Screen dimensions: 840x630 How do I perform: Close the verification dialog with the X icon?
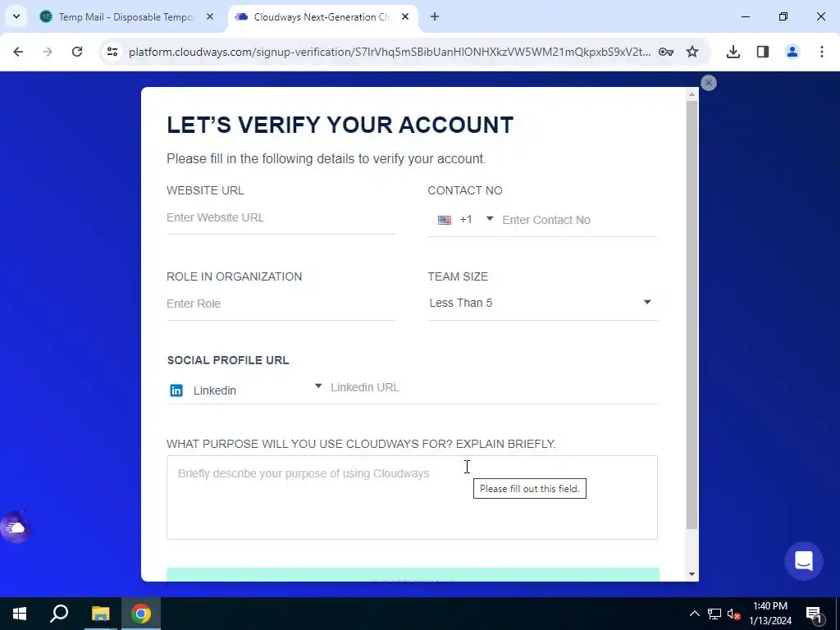[x=708, y=83]
